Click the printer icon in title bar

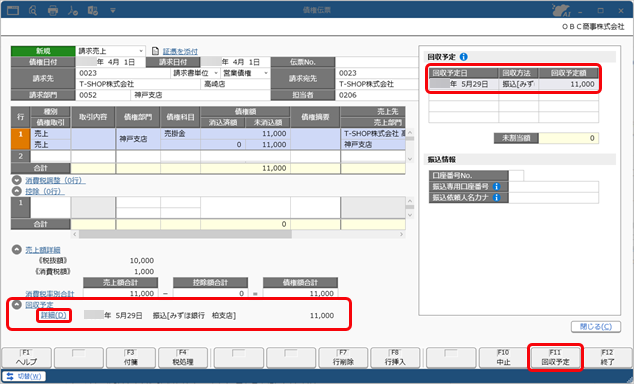tap(53, 11)
